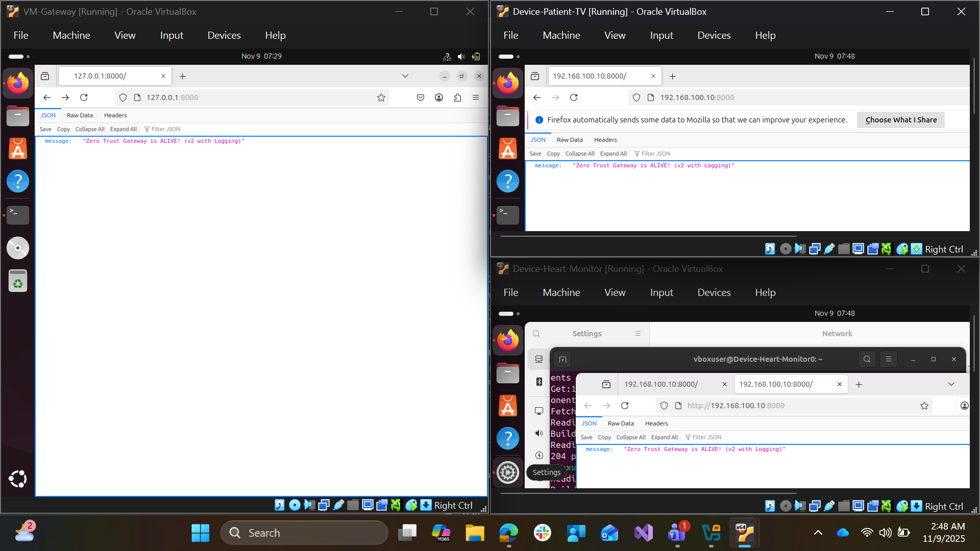Screen dimensions: 980x551
Task: Open Terminal in VM-Gateway Ubuntu dock
Action: [x=18, y=215]
